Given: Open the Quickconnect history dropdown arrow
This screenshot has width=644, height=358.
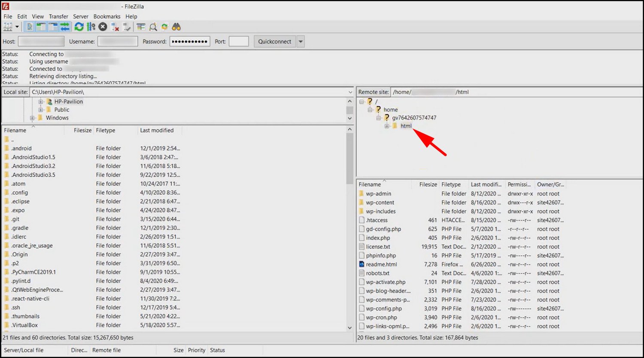Looking at the screenshot, I should click(301, 42).
